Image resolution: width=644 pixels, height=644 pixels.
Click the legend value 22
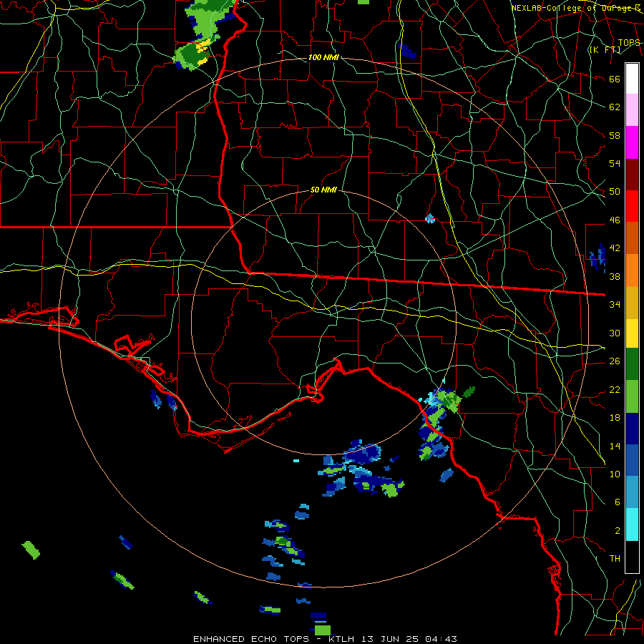(x=615, y=389)
